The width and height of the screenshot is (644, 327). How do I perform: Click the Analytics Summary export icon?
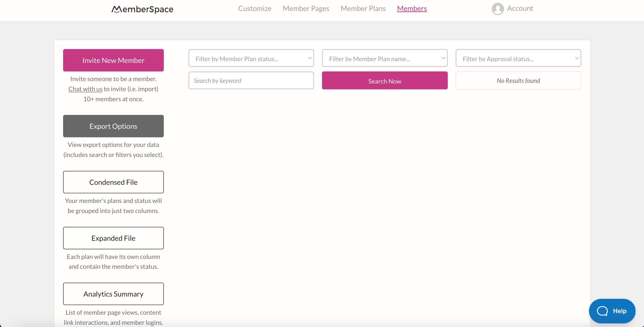pos(113,294)
